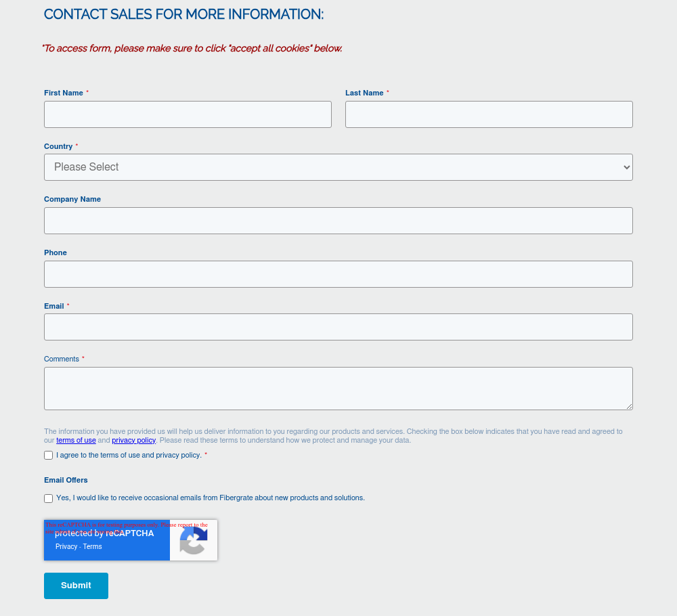
Task: Grab the Comments box resize handle
Action: coord(629,406)
